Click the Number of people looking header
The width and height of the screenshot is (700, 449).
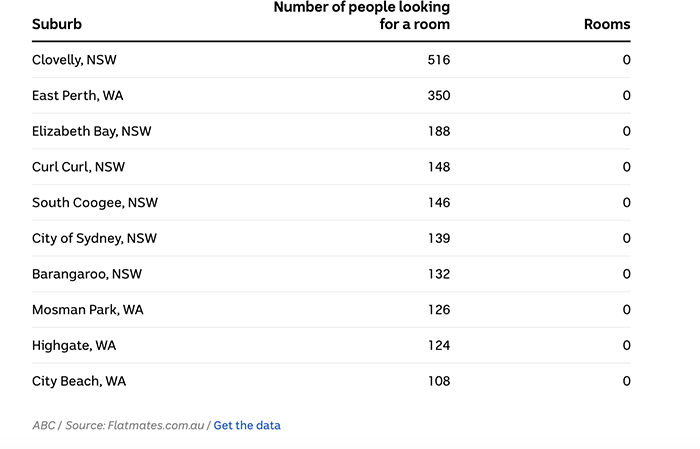[x=362, y=15]
